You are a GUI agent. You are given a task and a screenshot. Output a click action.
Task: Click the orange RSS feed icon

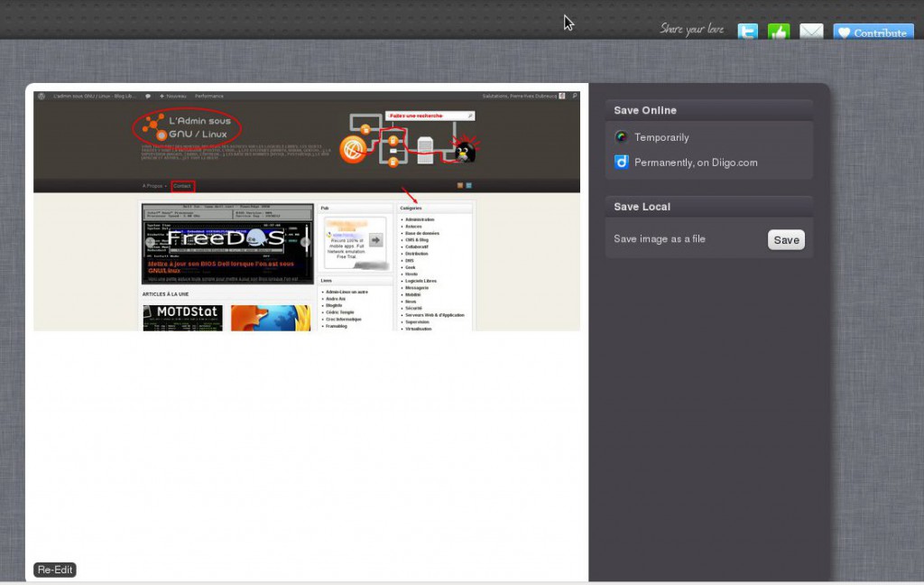coord(460,186)
